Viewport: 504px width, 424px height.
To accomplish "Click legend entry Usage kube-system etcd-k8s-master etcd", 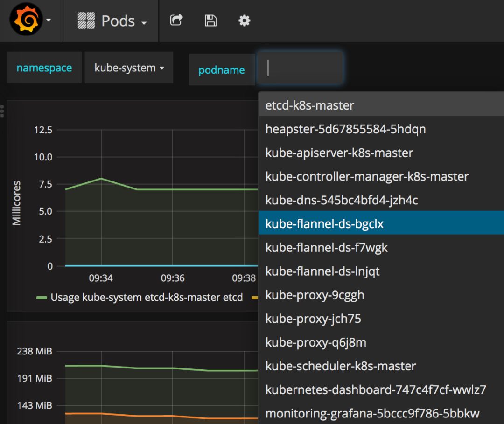I will pyautogui.click(x=147, y=297).
